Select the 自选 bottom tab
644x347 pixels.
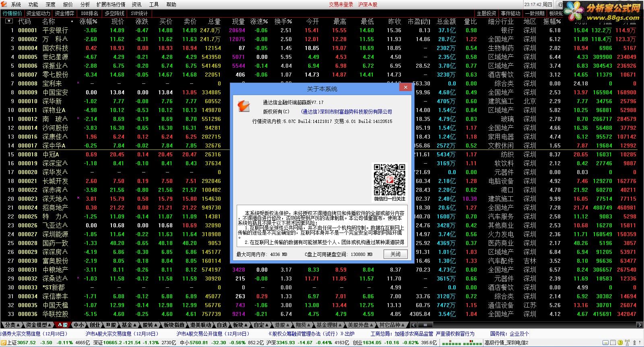[x=222, y=325]
